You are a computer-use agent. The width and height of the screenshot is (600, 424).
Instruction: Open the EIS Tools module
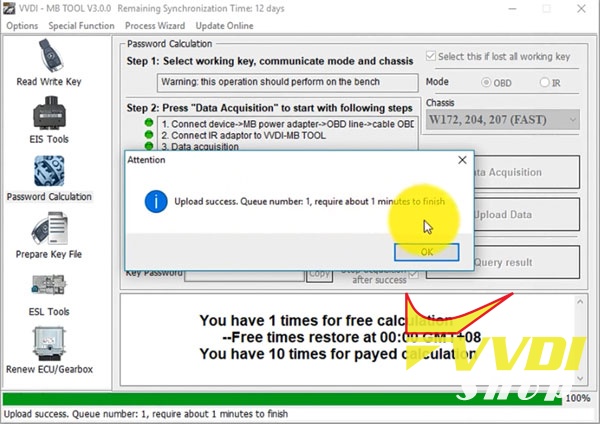49,120
